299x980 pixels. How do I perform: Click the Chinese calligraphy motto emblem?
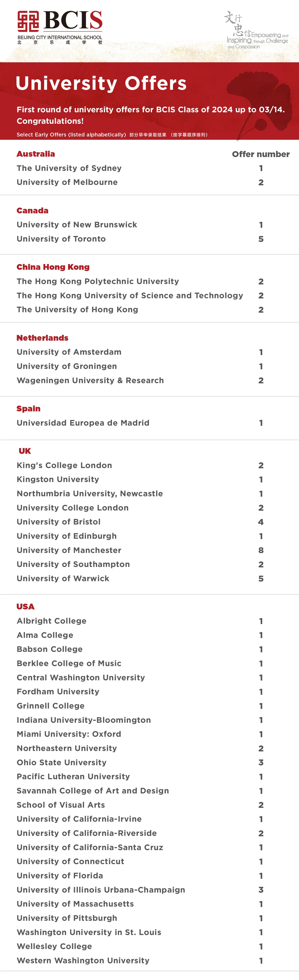pyautogui.click(x=256, y=30)
